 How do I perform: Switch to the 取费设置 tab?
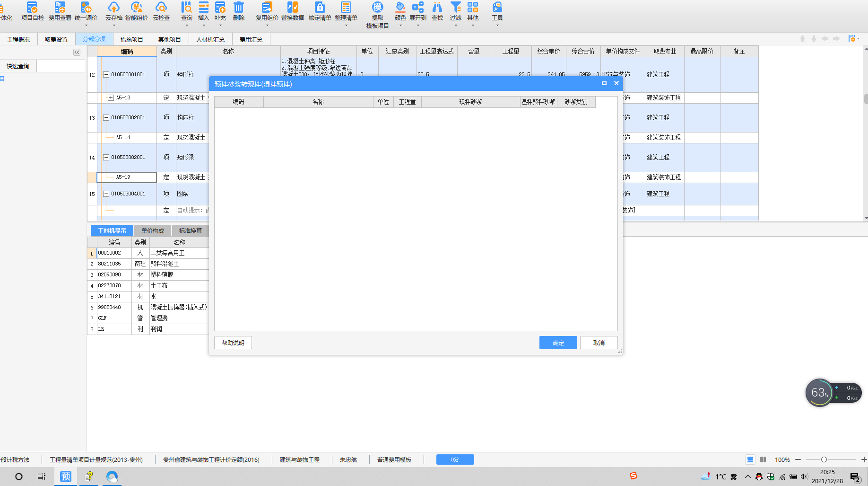click(x=56, y=39)
